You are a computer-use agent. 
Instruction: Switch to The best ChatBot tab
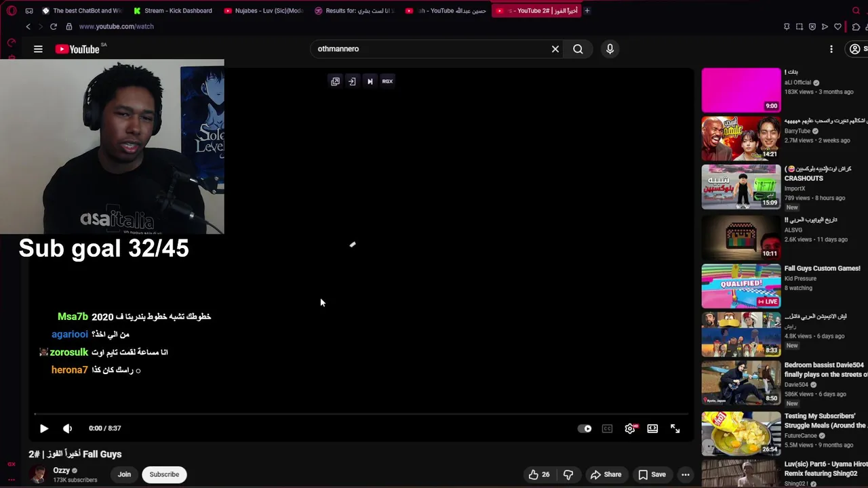81,11
